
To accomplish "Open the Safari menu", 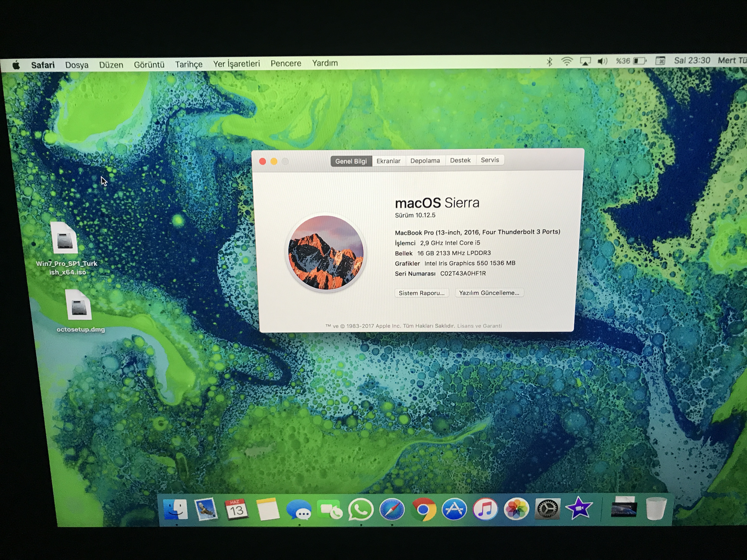I will pos(43,65).
